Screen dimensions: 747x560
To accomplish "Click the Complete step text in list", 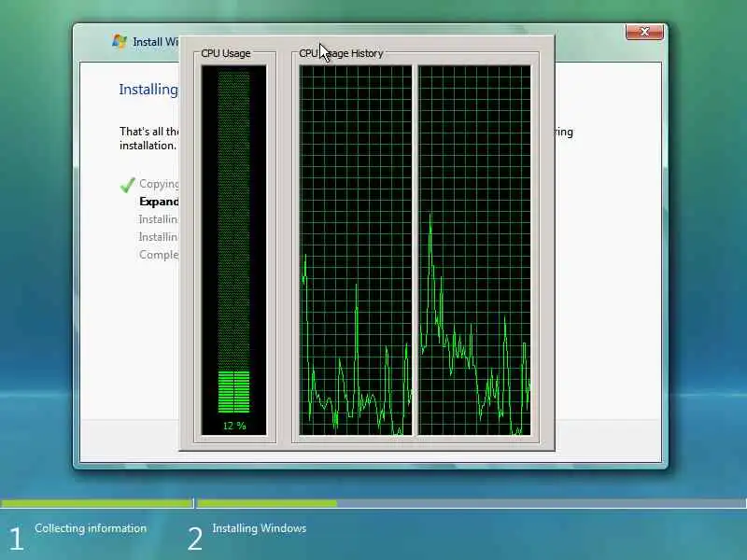I will pyautogui.click(x=159, y=254).
